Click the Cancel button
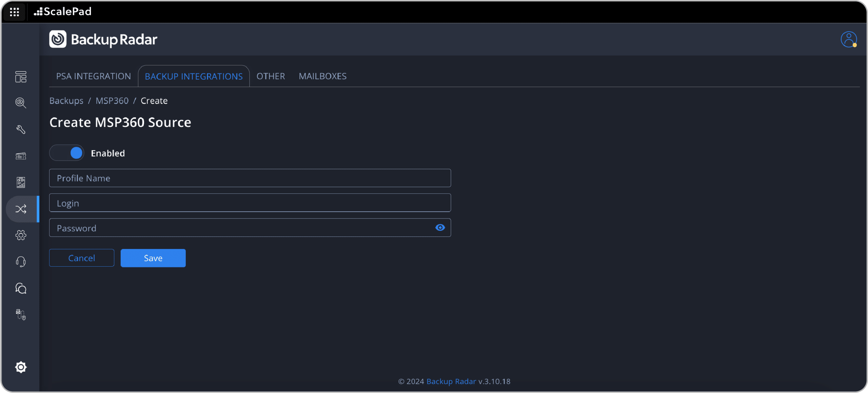This screenshot has height=393, width=868. [82, 258]
